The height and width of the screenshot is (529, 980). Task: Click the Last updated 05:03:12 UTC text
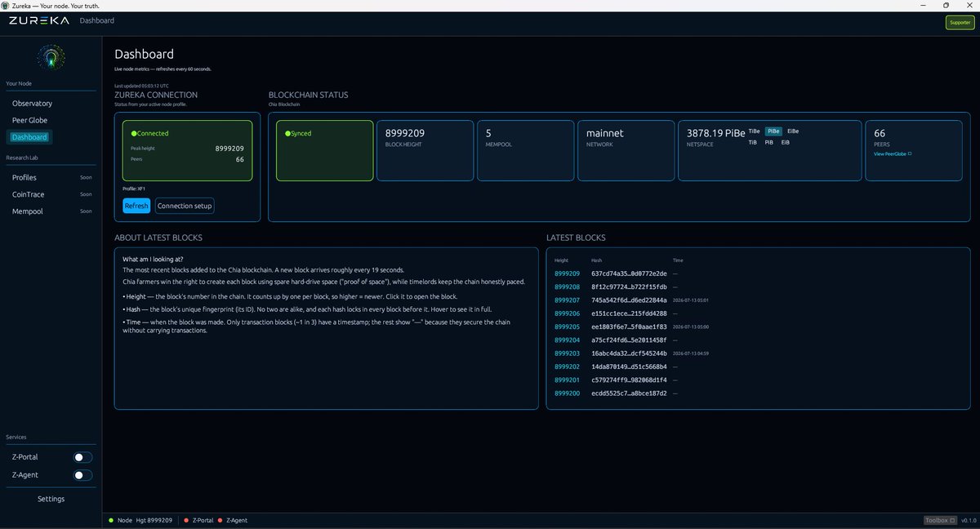tap(141, 85)
